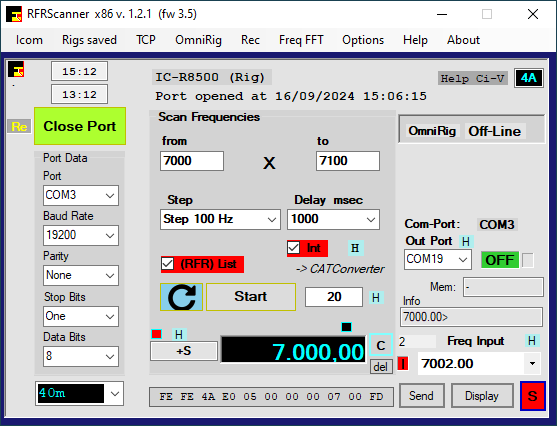Click small black square above frequency display

(x=346, y=327)
